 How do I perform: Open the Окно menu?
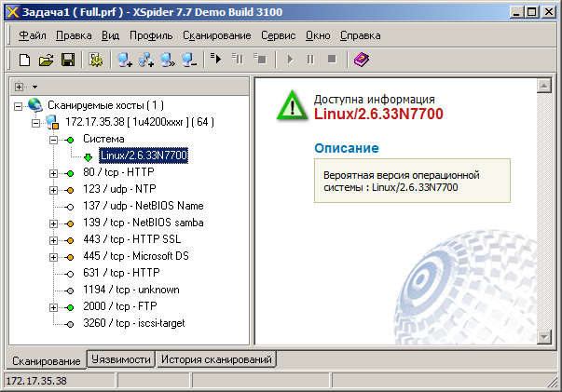(318, 35)
